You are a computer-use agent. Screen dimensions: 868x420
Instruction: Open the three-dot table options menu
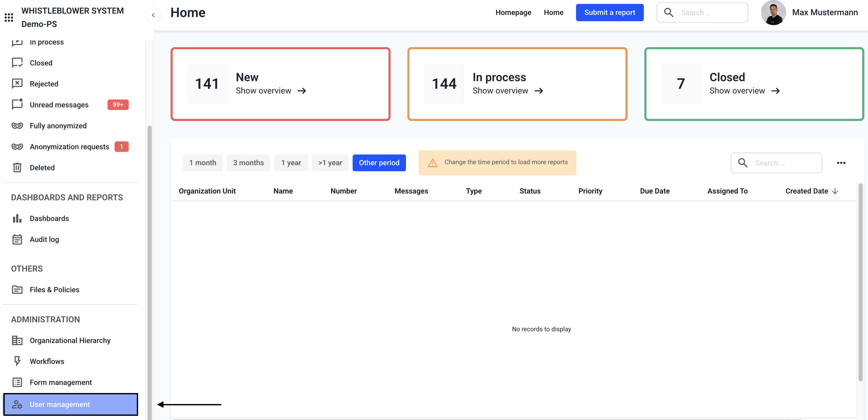[x=841, y=163]
